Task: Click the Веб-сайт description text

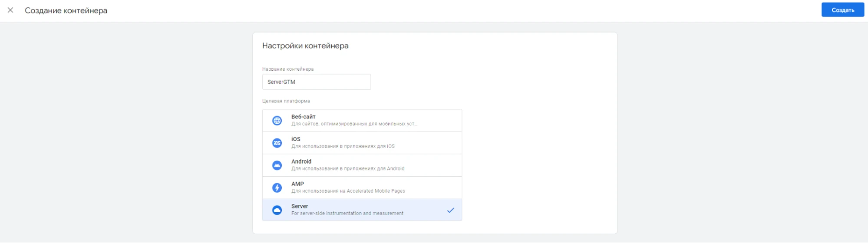Action: pyautogui.click(x=354, y=124)
